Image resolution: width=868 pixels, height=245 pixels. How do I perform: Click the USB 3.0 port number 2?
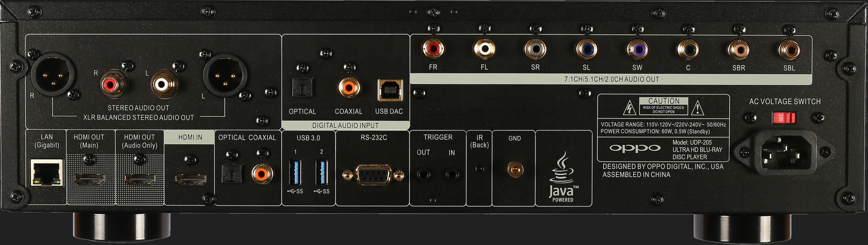(x=321, y=173)
